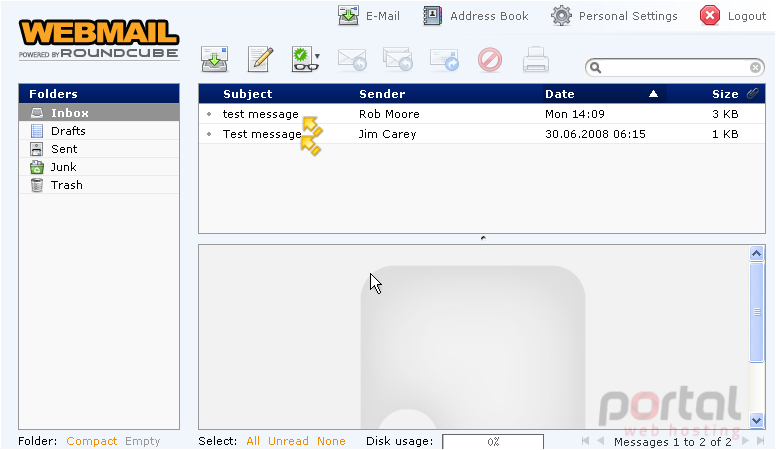The image size is (776, 450).
Task: Click the preview scrollbar up arrow
Action: pos(756,253)
